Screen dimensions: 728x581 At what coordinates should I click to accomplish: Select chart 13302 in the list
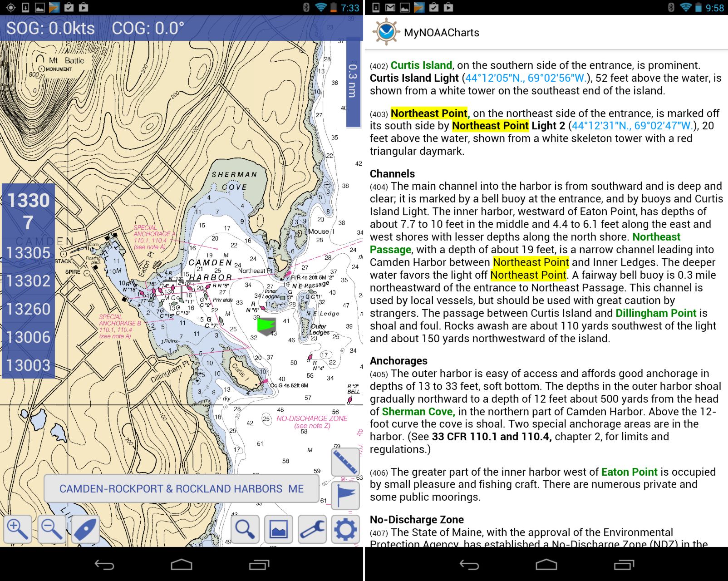point(28,281)
